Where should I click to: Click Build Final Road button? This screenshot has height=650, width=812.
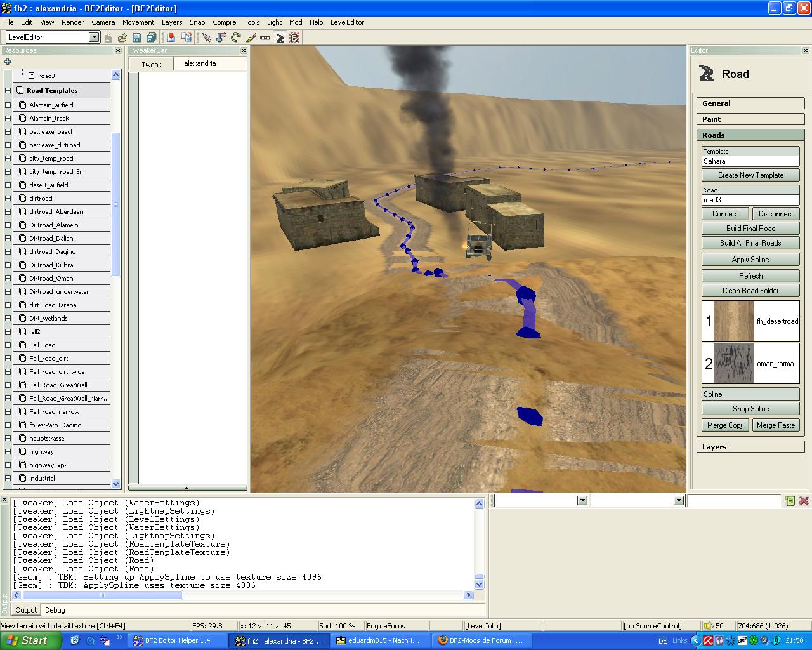750,229
